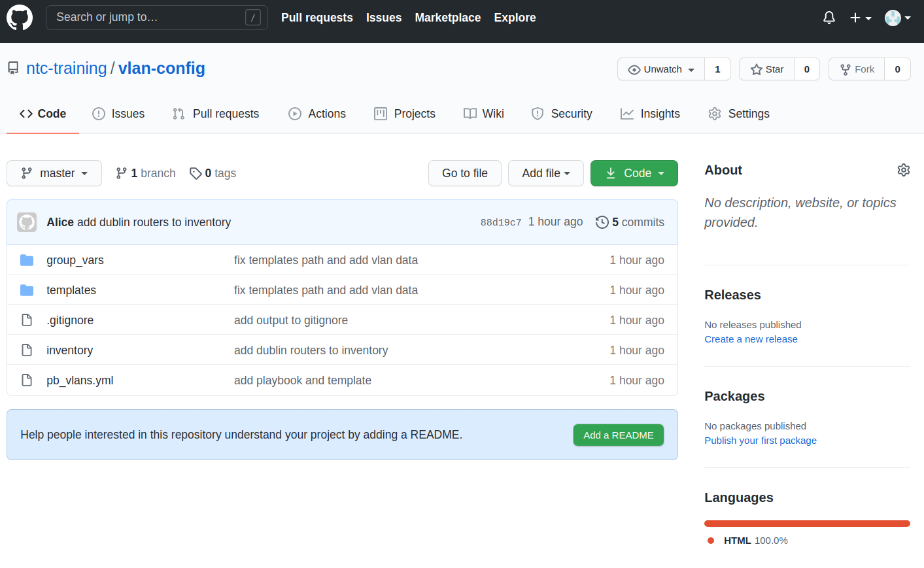The width and height of the screenshot is (924, 568).
Task: Expand the green Code download dropdown
Action: pos(634,173)
